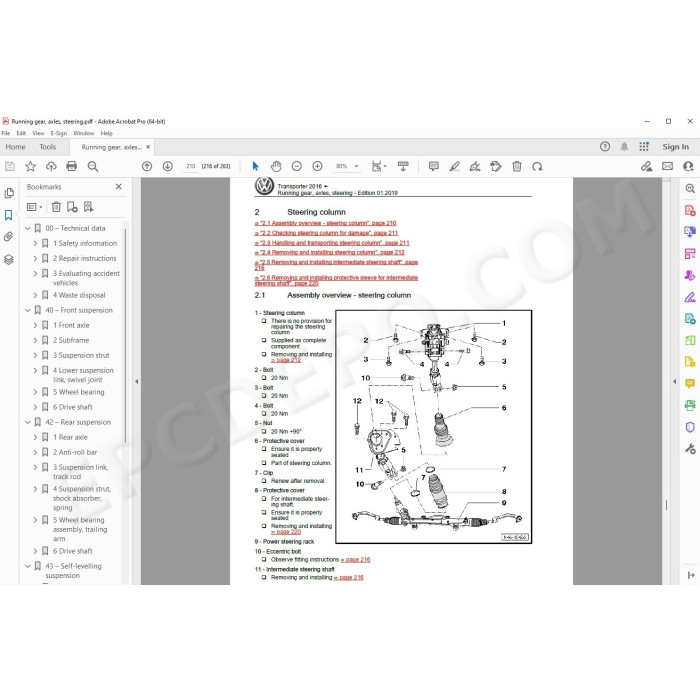Follow link 2.2 Checking steering column for damage
The image size is (700, 700).
click(x=326, y=233)
